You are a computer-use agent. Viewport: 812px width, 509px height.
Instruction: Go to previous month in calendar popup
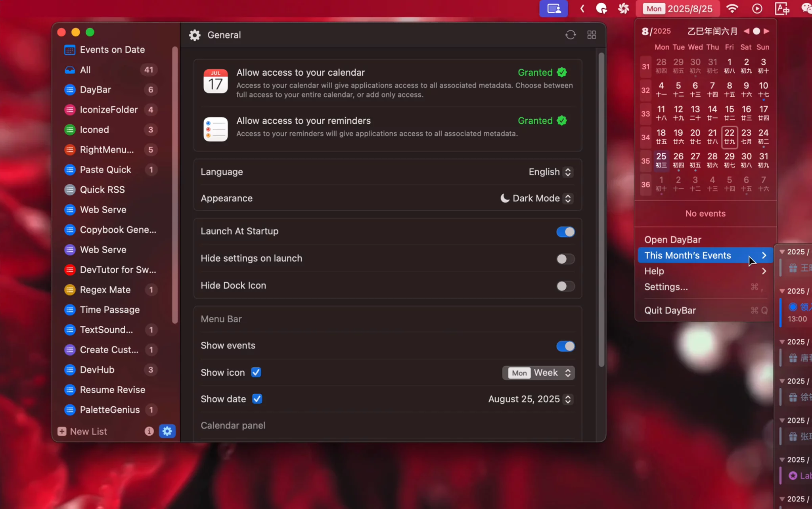coord(746,31)
